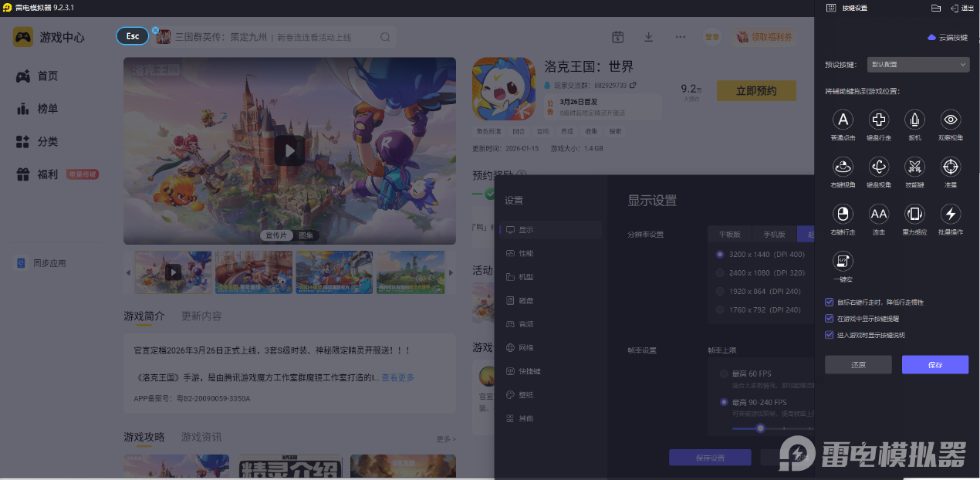The image size is (980, 480).
Task: Pick the 重力感应 gravity sensor icon
Action: tap(914, 214)
